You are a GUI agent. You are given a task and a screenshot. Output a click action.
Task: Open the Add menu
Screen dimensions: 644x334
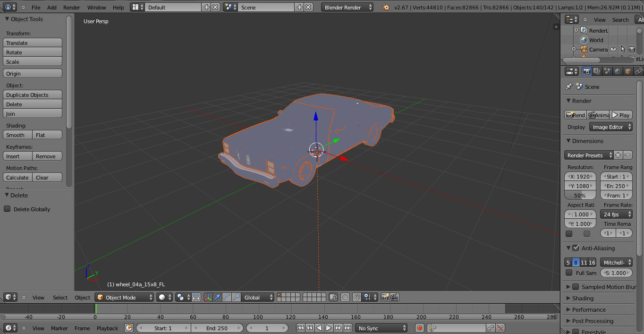[52, 8]
